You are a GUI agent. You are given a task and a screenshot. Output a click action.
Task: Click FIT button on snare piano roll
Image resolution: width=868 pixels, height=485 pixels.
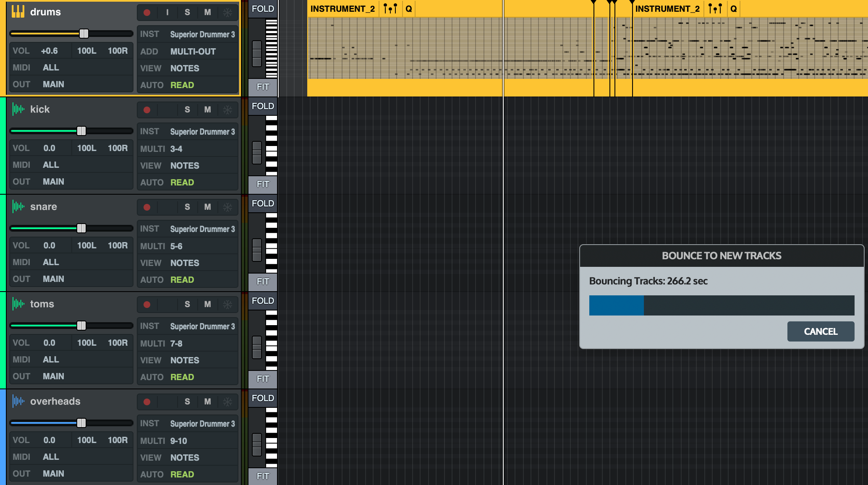263,282
